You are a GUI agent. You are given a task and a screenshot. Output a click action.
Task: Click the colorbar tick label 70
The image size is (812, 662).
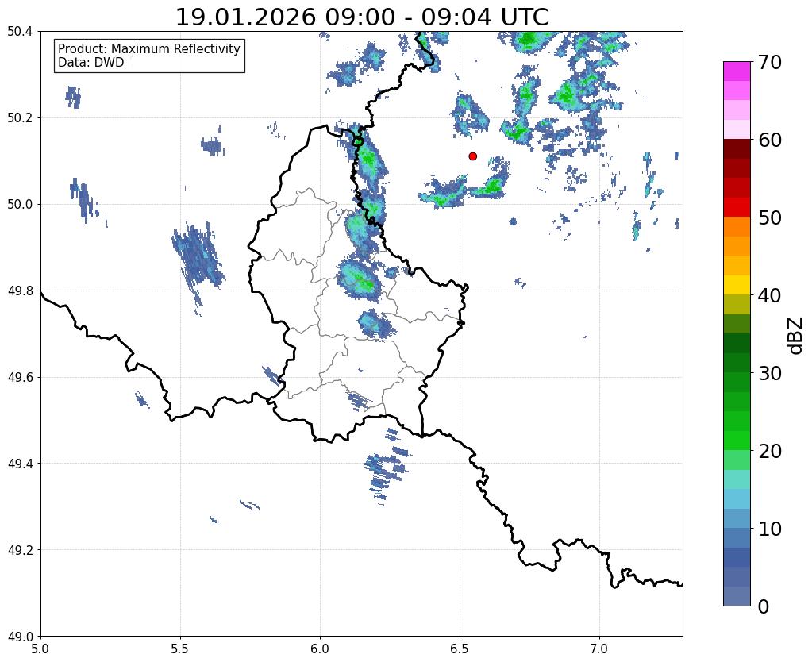769,62
